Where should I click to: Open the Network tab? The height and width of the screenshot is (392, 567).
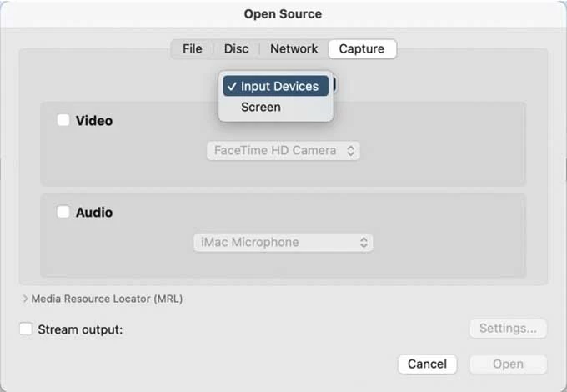[x=294, y=49]
